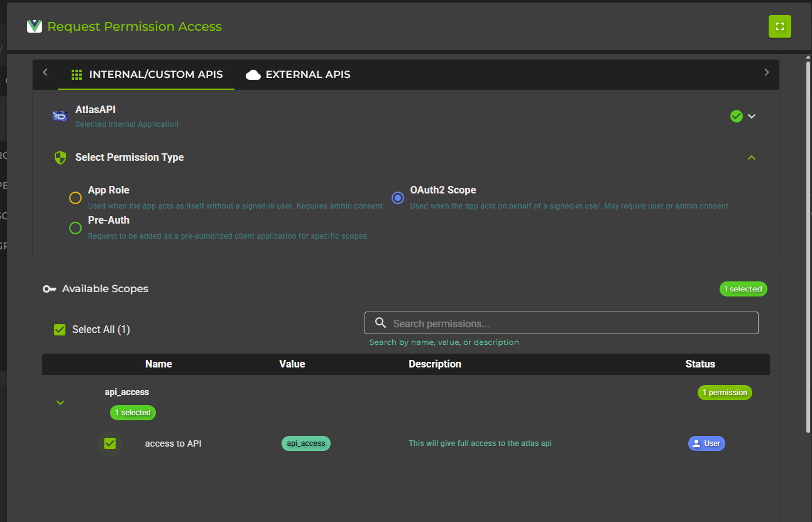This screenshot has width=812, height=522.
Task: Click the green checkmark beside AtlasAPI
Action: point(736,116)
